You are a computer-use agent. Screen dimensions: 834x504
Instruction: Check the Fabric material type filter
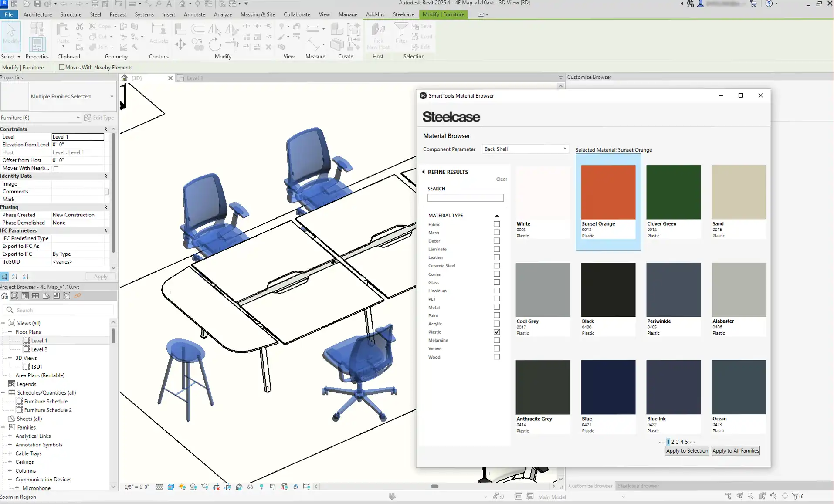496,224
